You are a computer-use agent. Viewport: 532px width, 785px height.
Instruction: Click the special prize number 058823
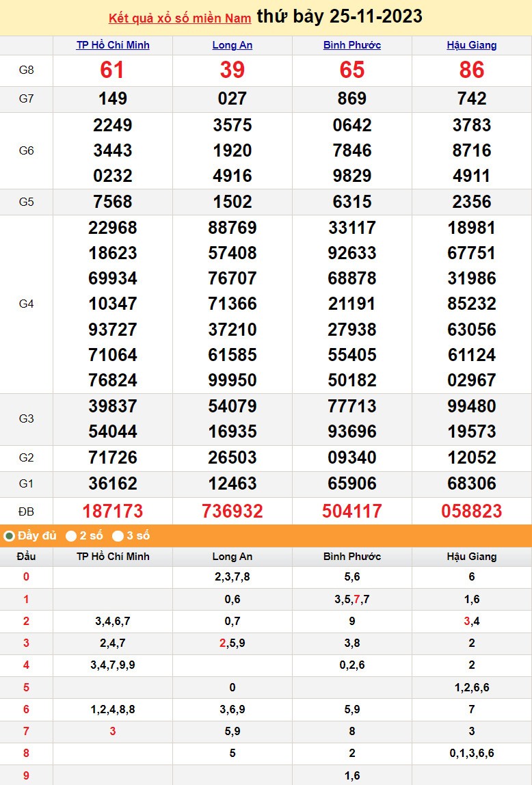(472, 511)
